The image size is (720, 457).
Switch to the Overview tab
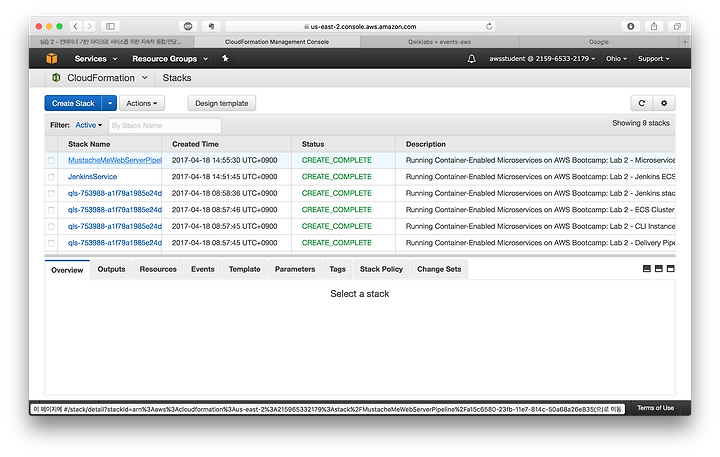click(x=67, y=270)
